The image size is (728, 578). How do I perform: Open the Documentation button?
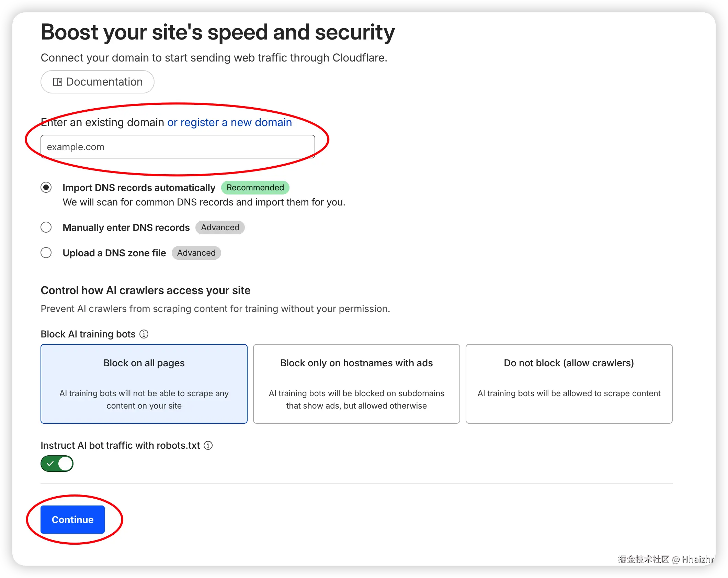point(98,82)
